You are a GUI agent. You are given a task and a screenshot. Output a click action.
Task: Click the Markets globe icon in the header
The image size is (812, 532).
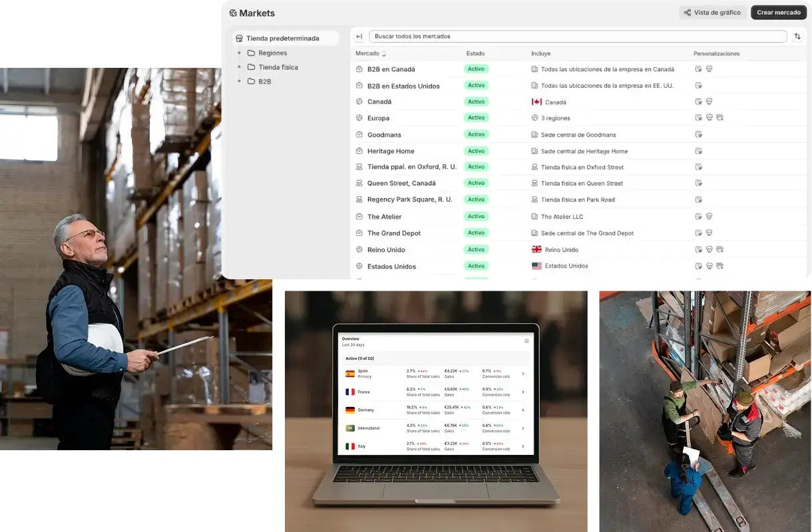click(x=233, y=13)
